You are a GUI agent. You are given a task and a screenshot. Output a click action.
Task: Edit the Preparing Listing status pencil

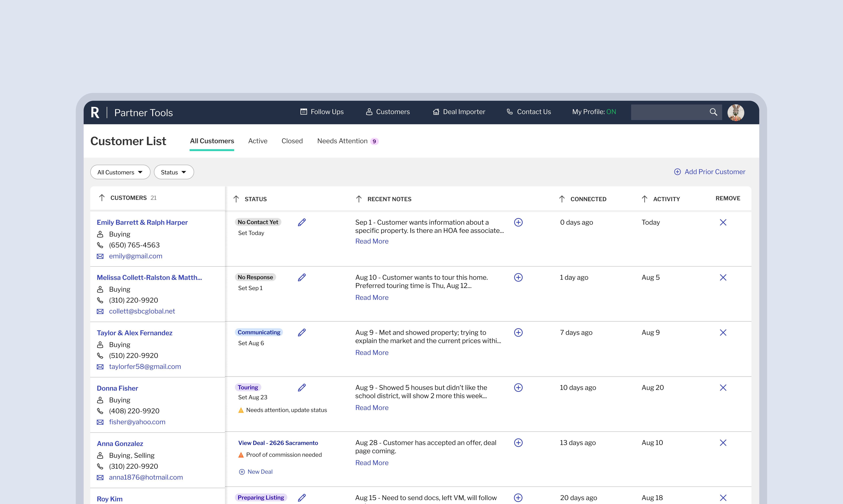[x=302, y=498]
